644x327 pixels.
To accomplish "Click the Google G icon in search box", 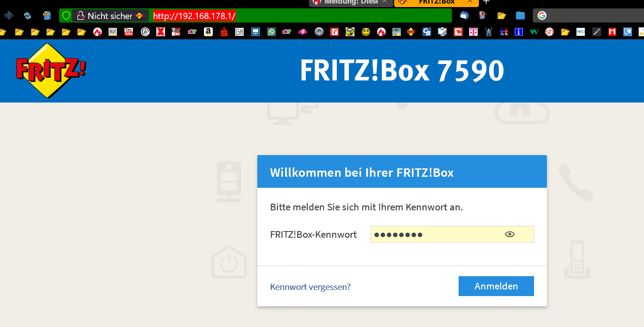I will (542, 15).
